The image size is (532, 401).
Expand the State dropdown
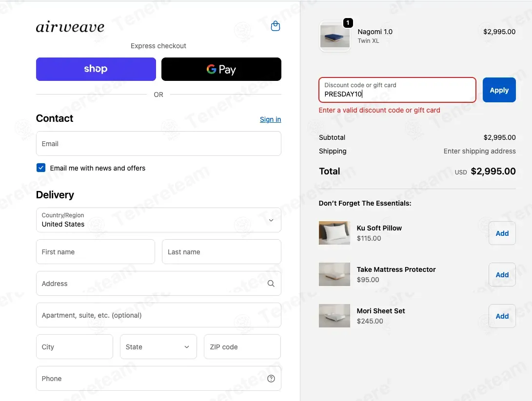[x=158, y=347]
